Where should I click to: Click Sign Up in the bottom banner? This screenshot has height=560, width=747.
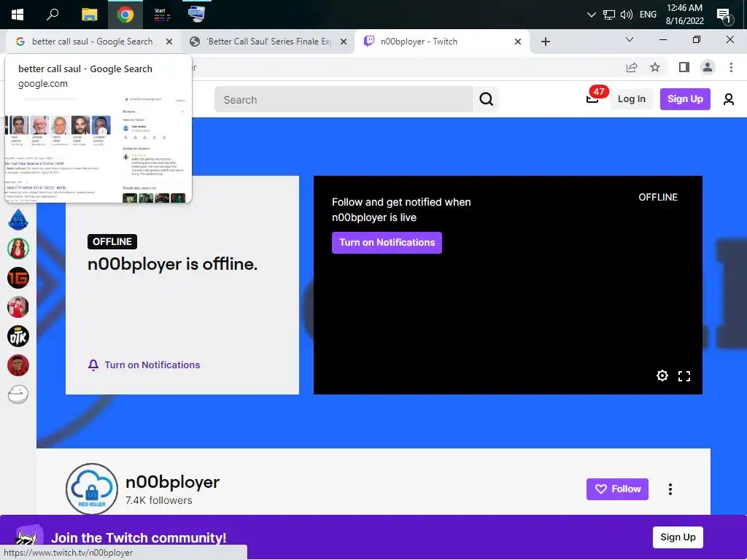[678, 537]
